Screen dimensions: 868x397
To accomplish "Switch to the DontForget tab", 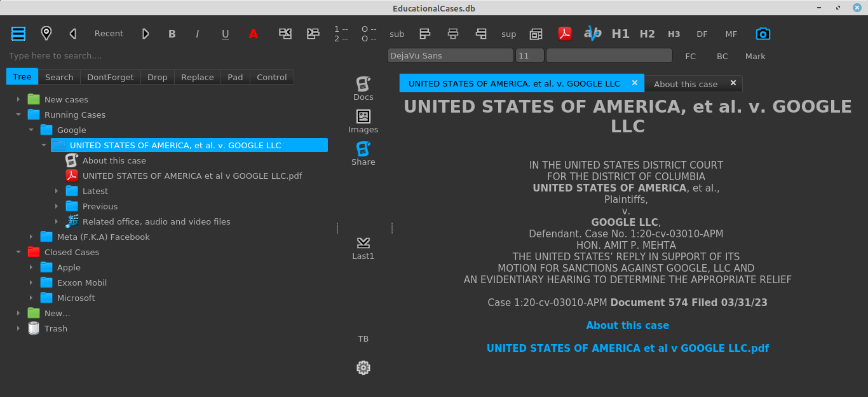I will 111,77.
